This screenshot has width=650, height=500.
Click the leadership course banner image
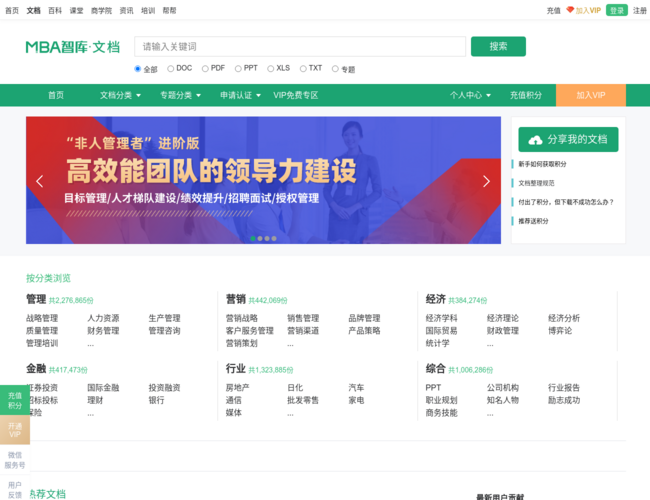point(263,180)
